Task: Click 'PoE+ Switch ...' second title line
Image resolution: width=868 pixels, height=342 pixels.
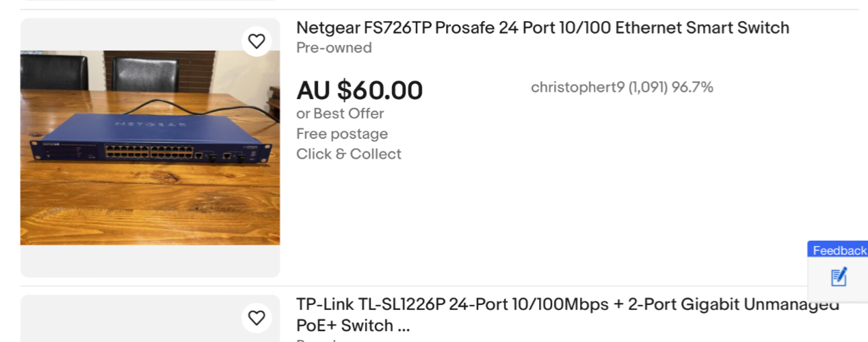Action: (353, 326)
